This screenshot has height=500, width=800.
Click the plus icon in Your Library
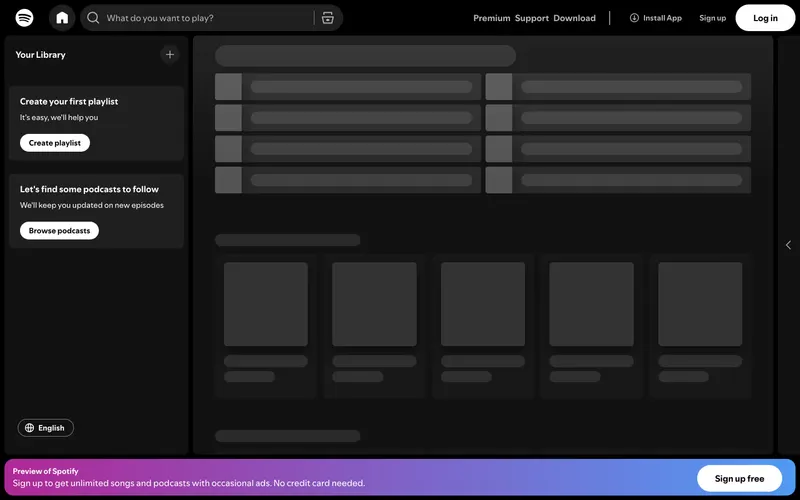tap(170, 55)
